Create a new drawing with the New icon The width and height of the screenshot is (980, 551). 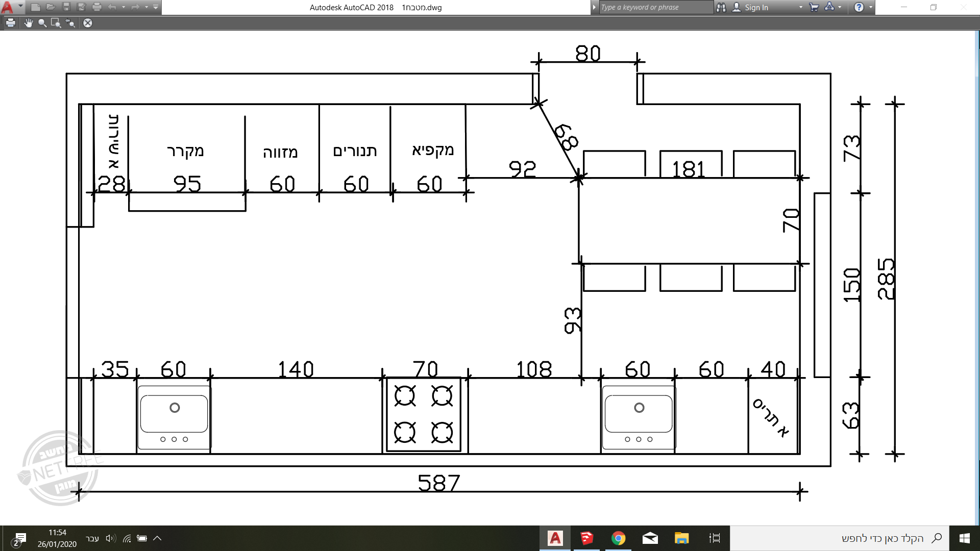coord(36,7)
